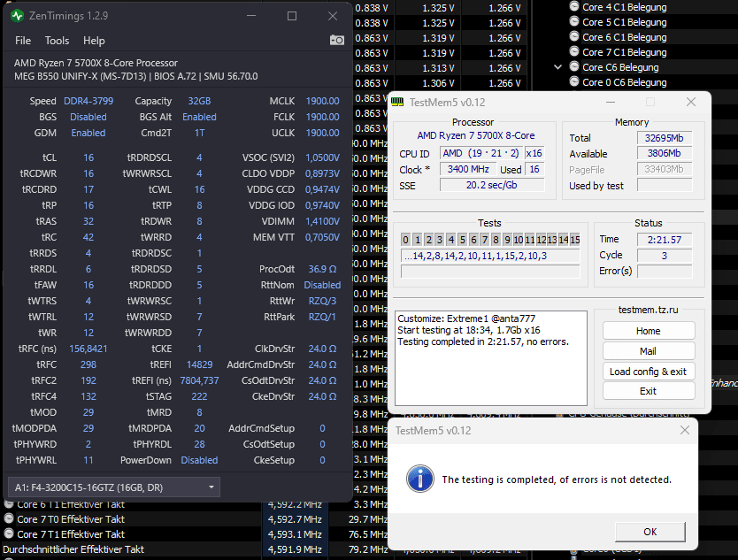Collapse the Core C6 Belegung tree group
Image resolution: width=738 pixels, height=560 pixels.
pos(557,67)
